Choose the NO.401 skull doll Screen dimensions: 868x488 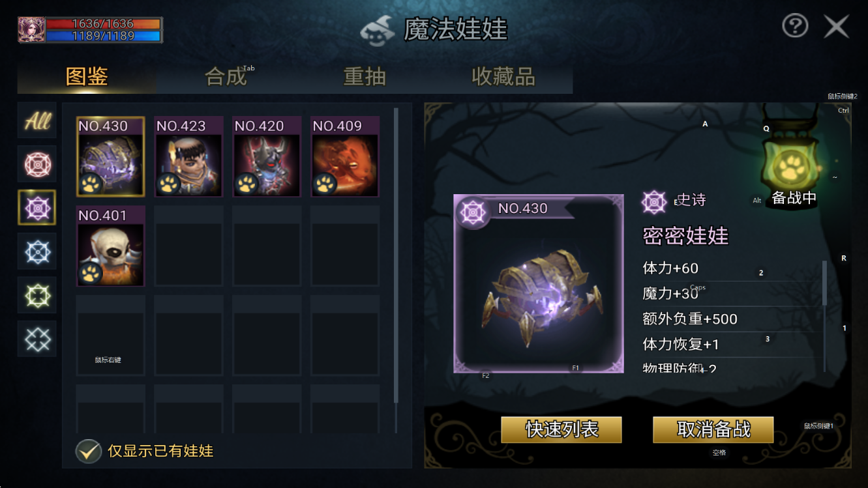coord(110,246)
